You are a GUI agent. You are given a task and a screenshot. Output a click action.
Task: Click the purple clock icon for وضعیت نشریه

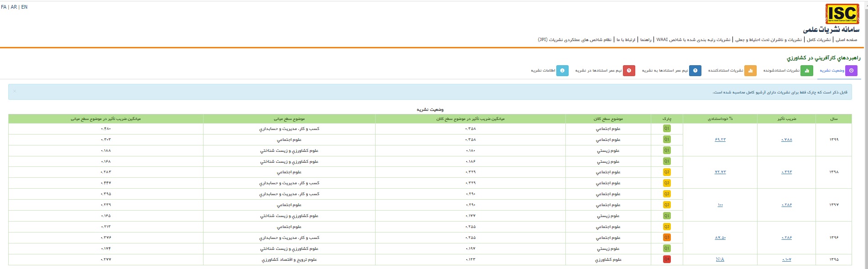click(x=851, y=71)
